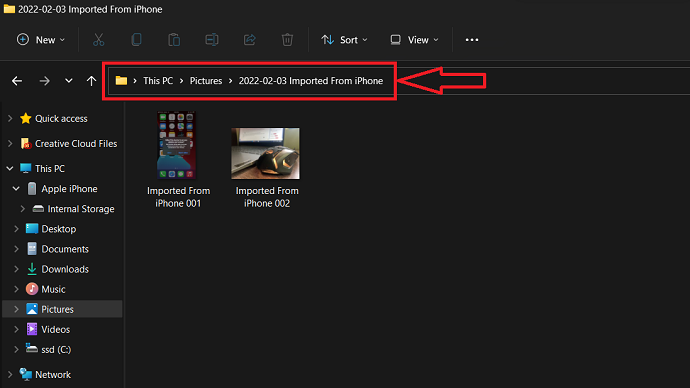This screenshot has width=690, height=388.
Task: Open chevron after This PC breadcrumb
Action: pyautogui.click(x=181, y=81)
